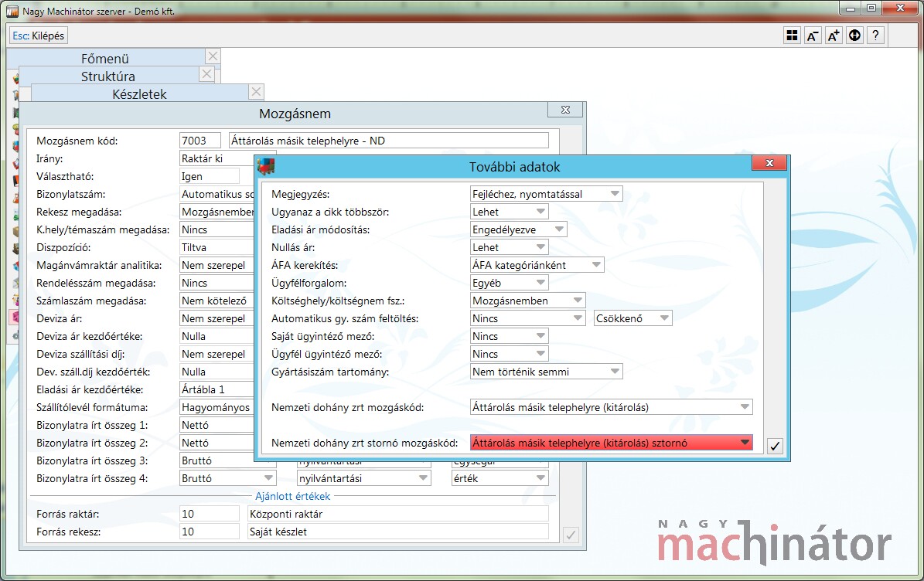Click the További adatok title bar

tap(514, 167)
